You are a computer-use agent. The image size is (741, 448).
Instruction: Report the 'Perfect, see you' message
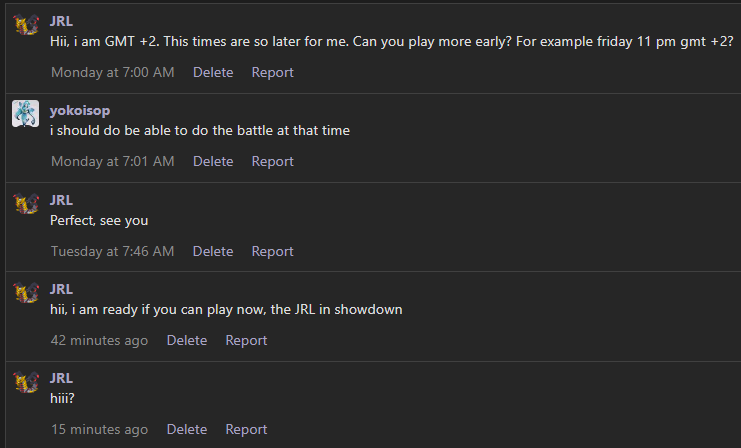coord(273,251)
